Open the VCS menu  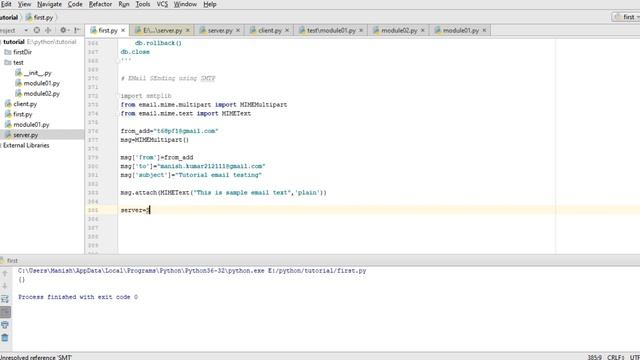pyautogui.click(x=162, y=4)
